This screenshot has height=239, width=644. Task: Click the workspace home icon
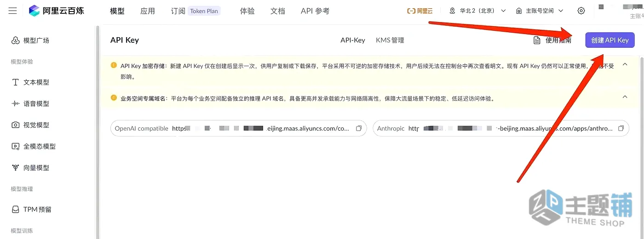click(519, 11)
